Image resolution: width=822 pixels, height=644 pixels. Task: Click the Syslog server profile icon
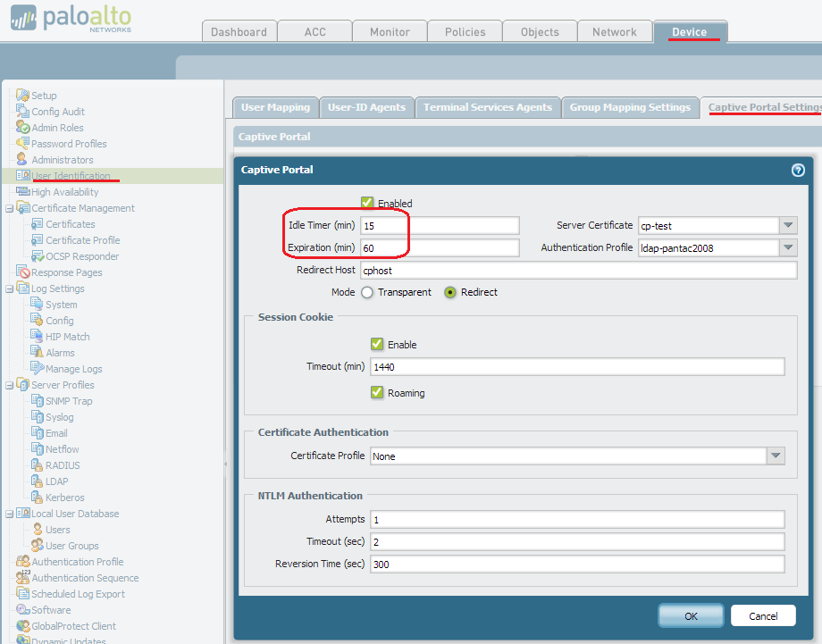click(37, 416)
